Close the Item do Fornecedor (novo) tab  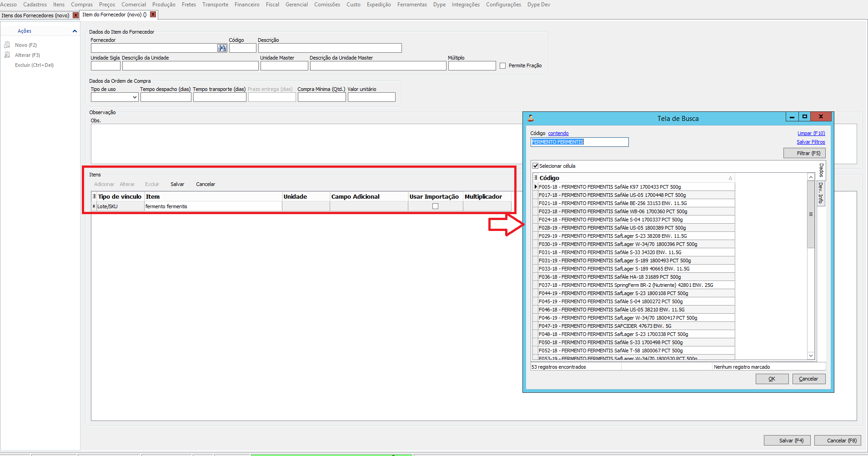coord(153,15)
